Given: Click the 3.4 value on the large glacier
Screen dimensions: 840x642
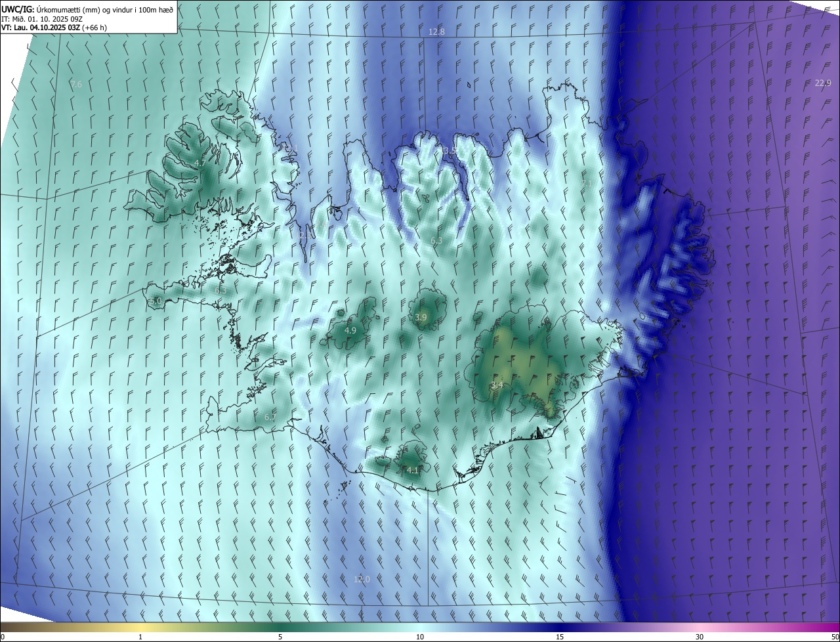Looking at the screenshot, I should click(x=497, y=385).
